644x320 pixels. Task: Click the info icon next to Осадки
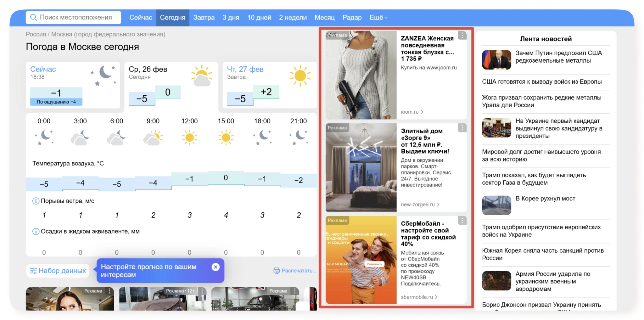(36, 231)
